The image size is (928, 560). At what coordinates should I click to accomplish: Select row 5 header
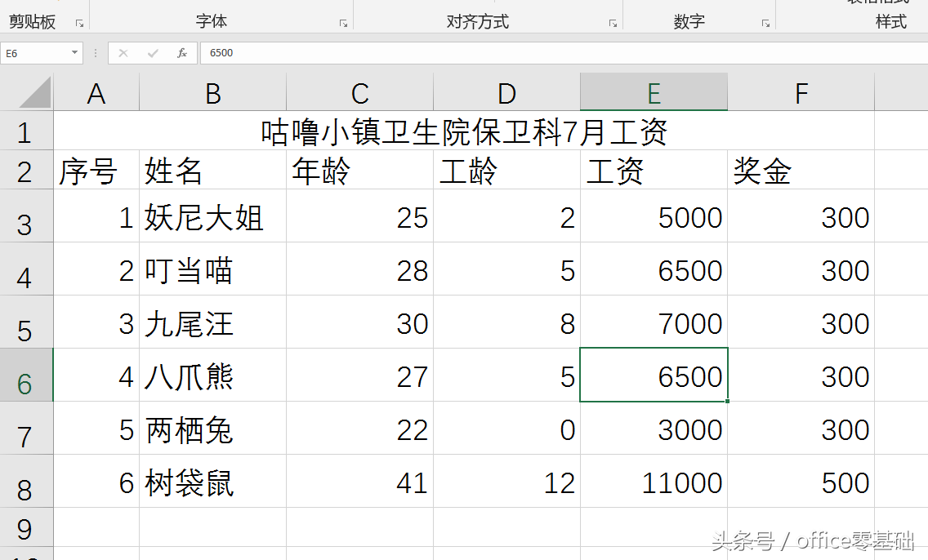[27, 322]
